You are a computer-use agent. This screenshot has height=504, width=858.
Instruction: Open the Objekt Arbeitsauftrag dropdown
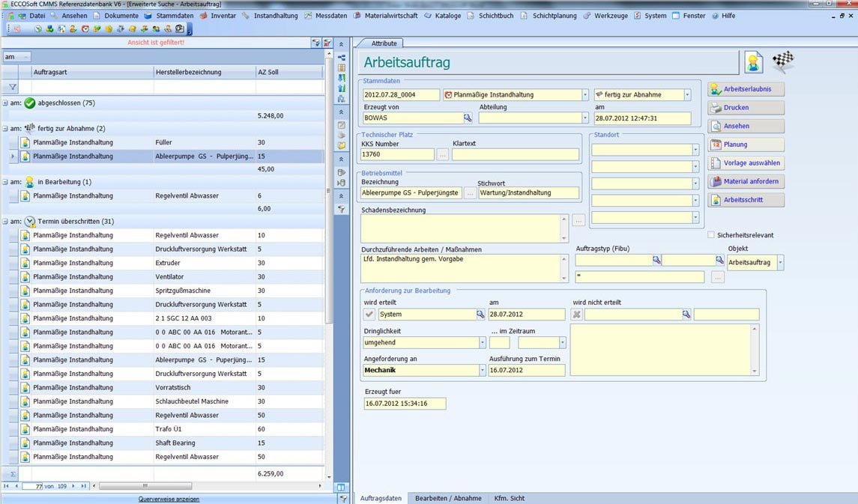pos(780,262)
